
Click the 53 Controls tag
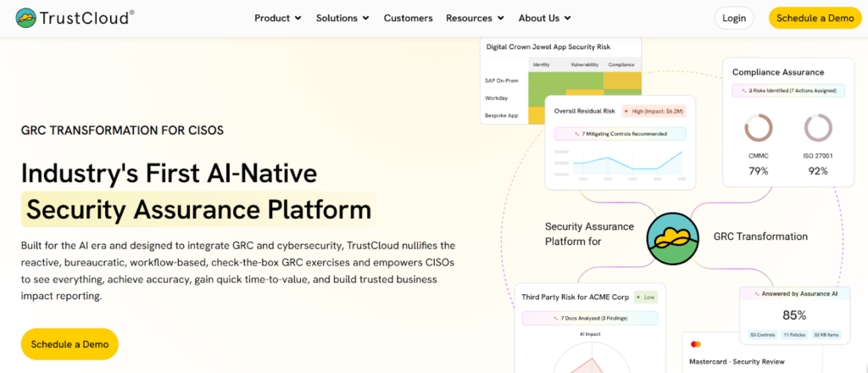coord(762,335)
